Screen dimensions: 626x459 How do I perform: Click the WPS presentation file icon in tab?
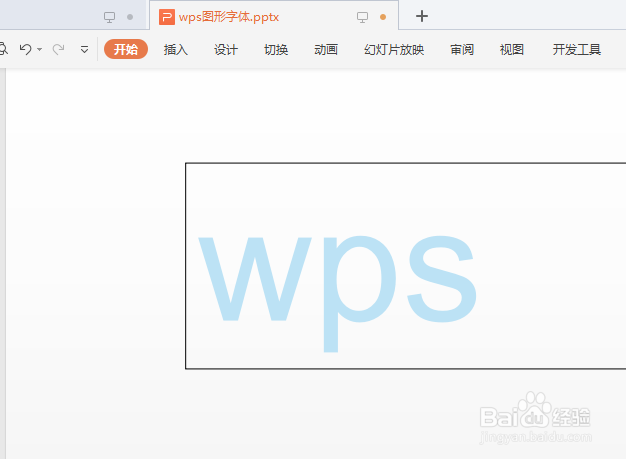point(167,17)
